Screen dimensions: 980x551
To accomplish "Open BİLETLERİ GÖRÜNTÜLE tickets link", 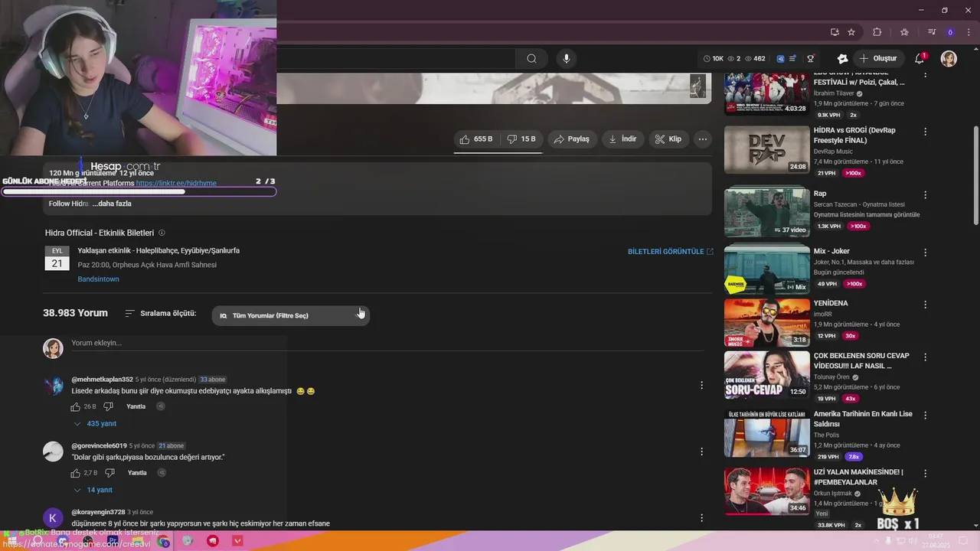I will pos(670,252).
